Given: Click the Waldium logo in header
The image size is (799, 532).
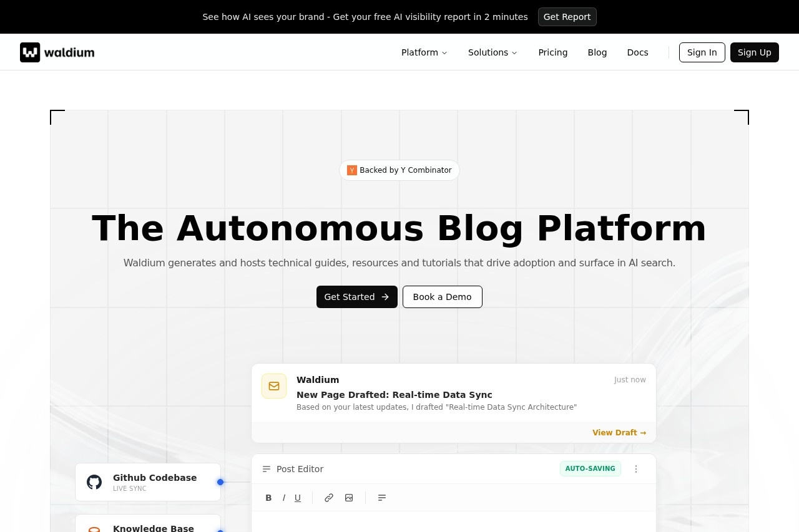Looking at the screenshot, I should [57, 52].
